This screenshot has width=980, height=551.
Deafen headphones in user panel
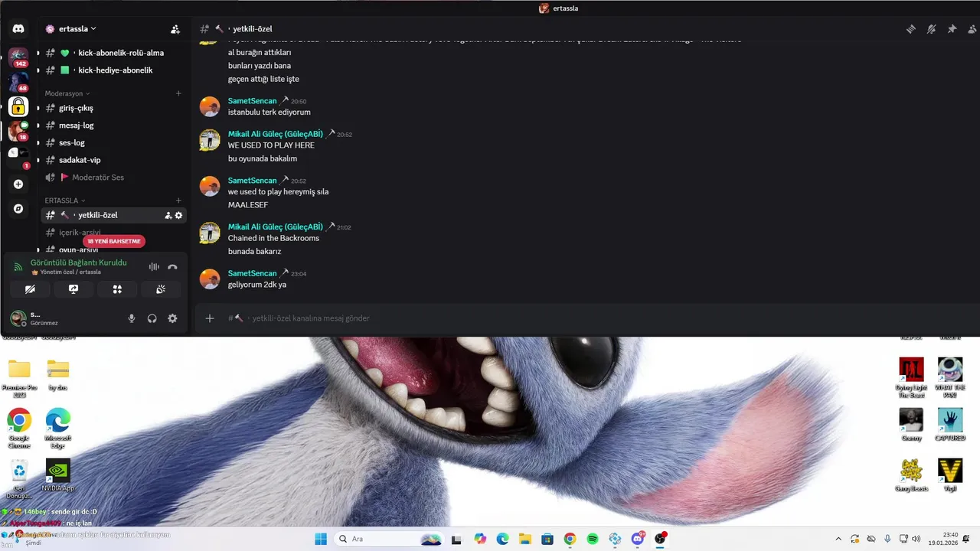(x=152, y=318)
